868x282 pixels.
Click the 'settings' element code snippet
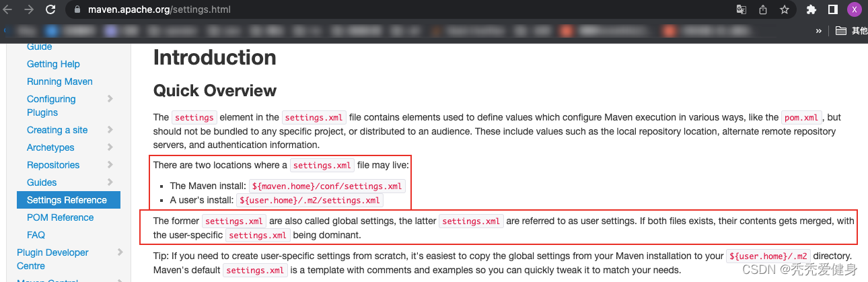click(x=194, y=117)
